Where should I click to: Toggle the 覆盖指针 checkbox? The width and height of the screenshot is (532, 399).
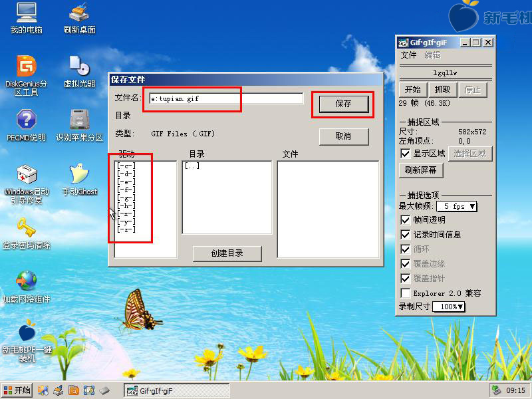point(405,279)
